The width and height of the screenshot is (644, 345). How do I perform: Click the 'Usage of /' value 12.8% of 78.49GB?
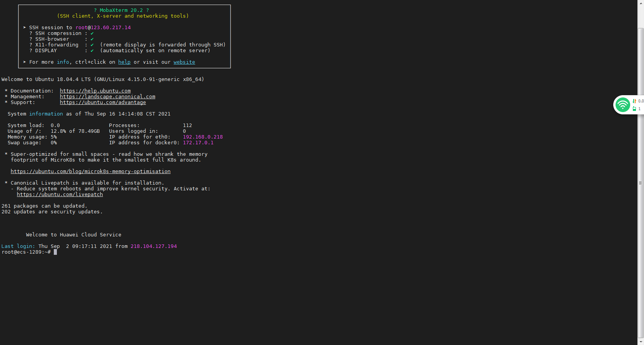75,131
